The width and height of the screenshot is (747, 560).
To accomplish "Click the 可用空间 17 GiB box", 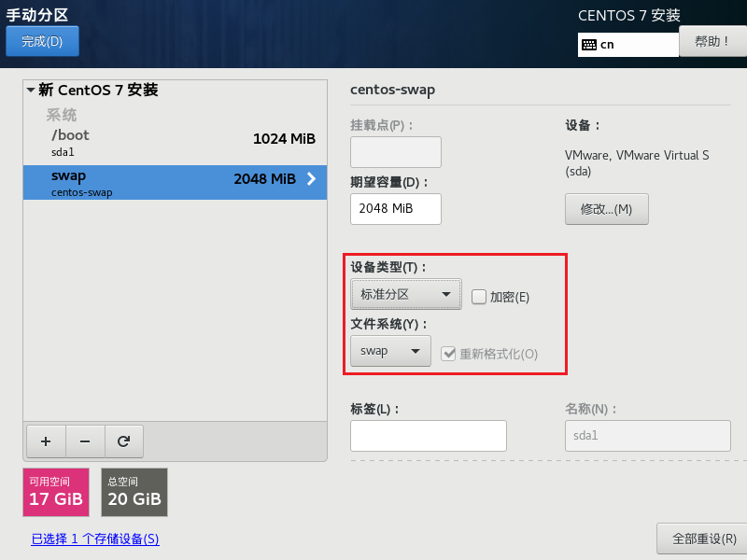I will pyautogui.click(x=56, y=493).
